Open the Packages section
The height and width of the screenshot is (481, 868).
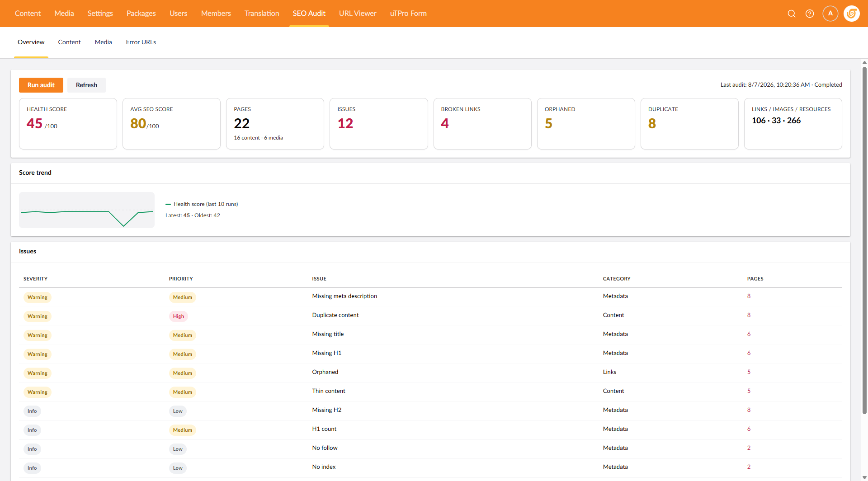(x=141, y=14)
